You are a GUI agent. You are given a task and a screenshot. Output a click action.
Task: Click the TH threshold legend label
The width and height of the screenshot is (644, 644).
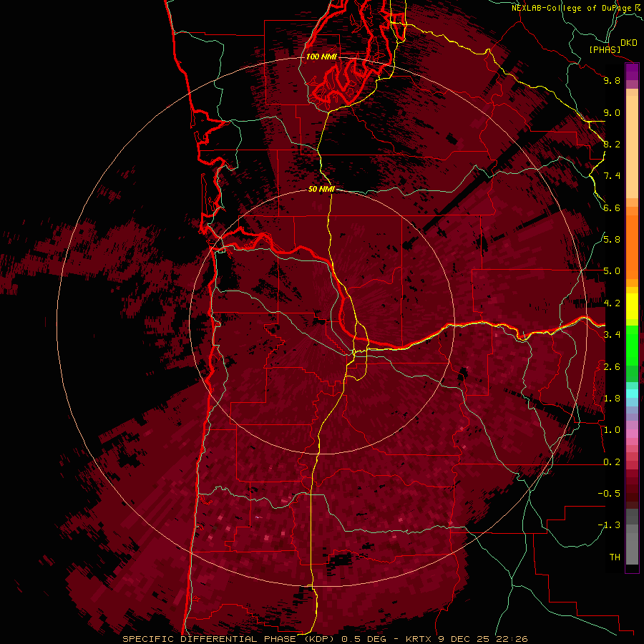click(615, 557)
